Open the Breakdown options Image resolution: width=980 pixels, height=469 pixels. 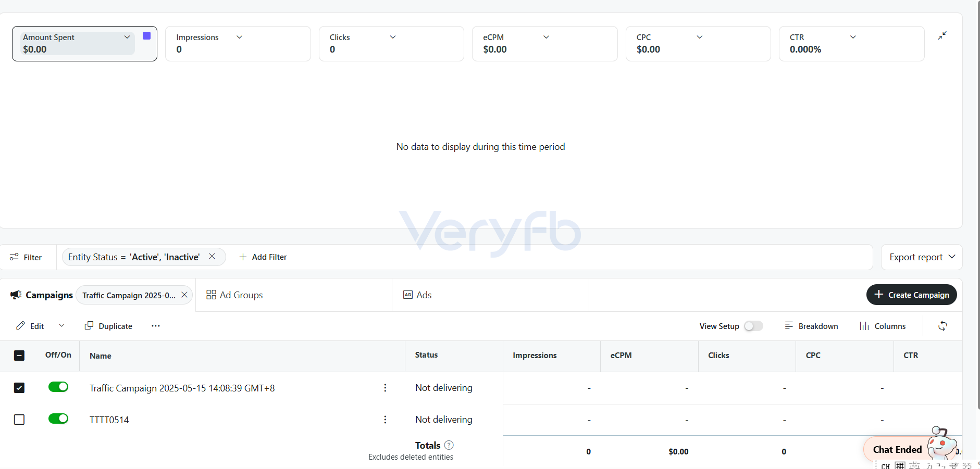coord(811,326)
